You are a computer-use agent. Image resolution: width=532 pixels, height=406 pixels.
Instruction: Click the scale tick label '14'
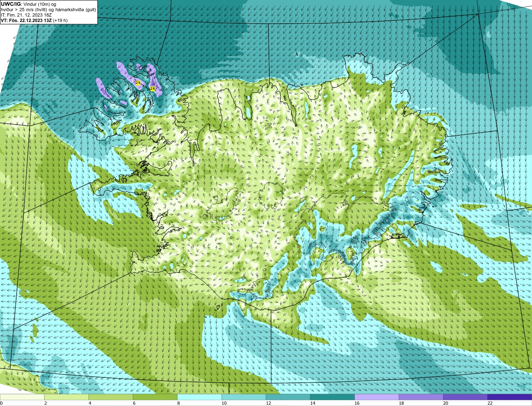(313, 403)
